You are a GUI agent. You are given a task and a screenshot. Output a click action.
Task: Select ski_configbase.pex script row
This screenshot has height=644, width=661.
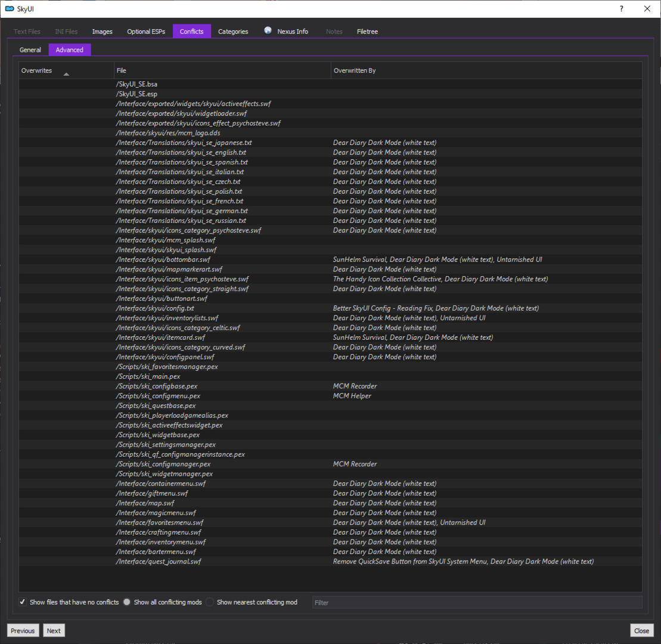pyautogui.click(x=330, y=386)
